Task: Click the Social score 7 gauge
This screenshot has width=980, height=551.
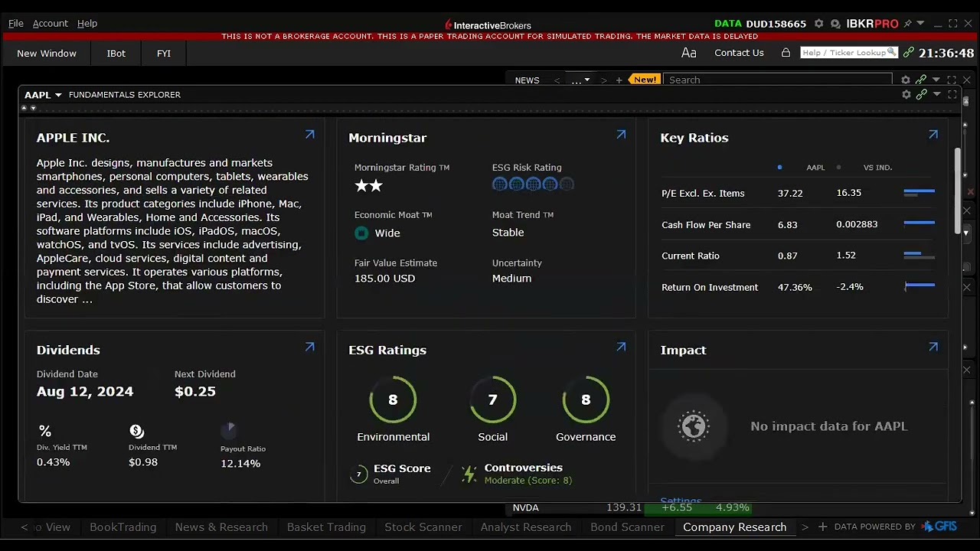Action: (493, 399)
